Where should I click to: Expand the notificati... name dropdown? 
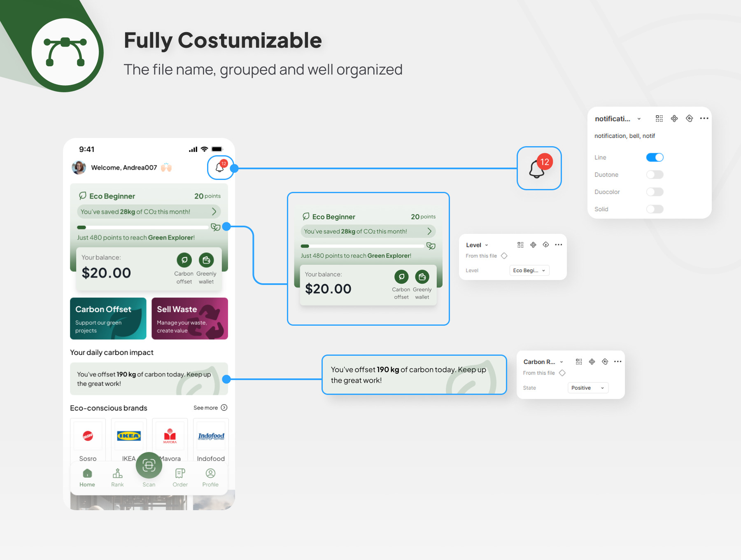tap(639, 119)
